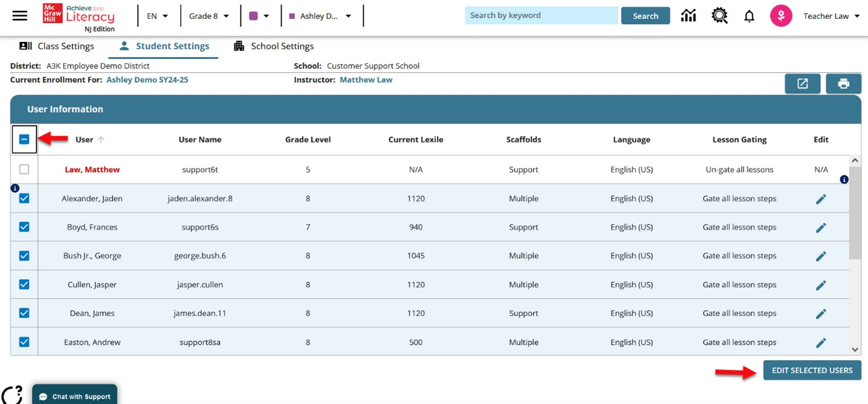
Task: Open the settings gear icon
Action: 719,16
